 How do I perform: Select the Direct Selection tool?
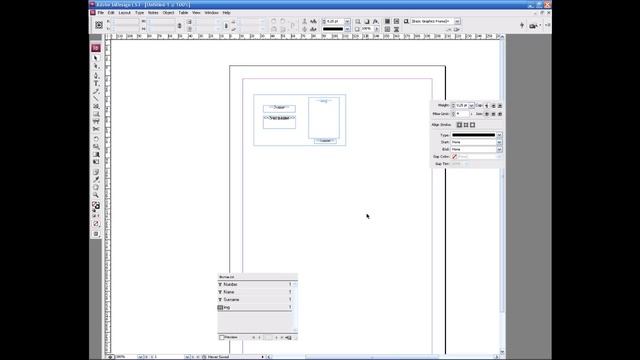[96, 66]
